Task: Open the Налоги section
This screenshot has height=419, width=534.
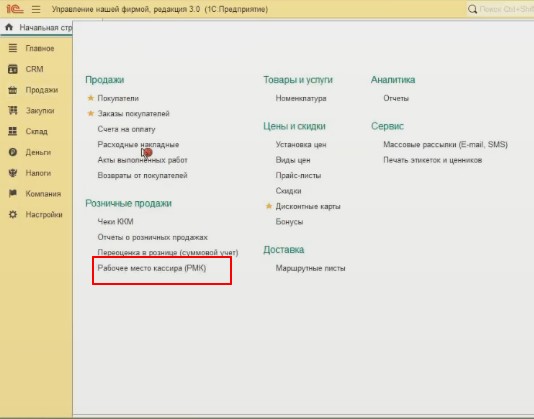Action: pos(38,173)
